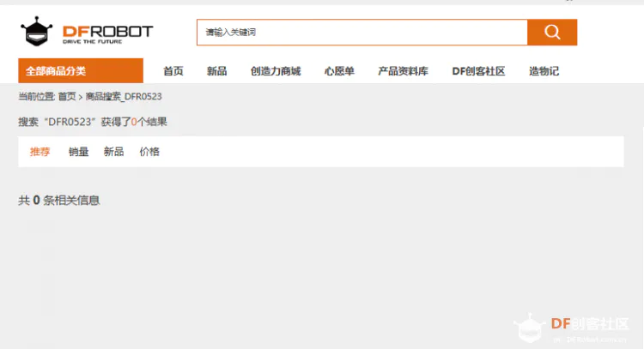Open 产品资料库 product library
Image resolution: width=644 pixels, height=349 pixels.
403,71
